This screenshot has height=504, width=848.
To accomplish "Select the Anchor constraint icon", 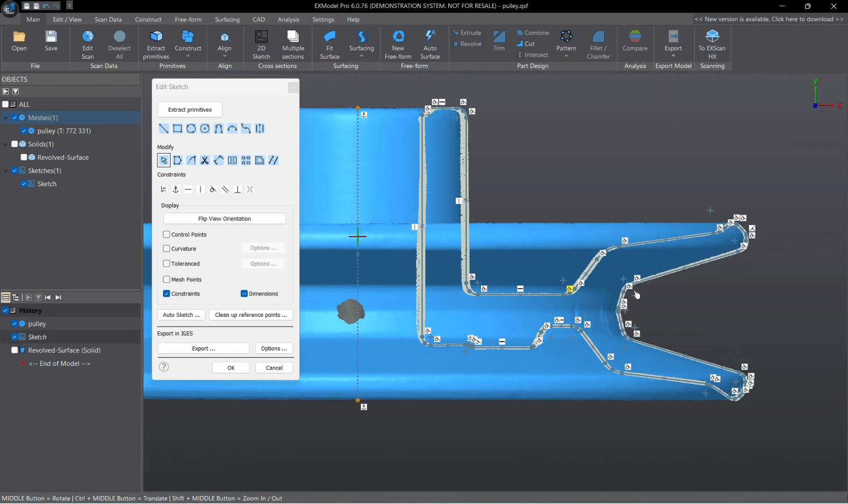I will point(176,189).
